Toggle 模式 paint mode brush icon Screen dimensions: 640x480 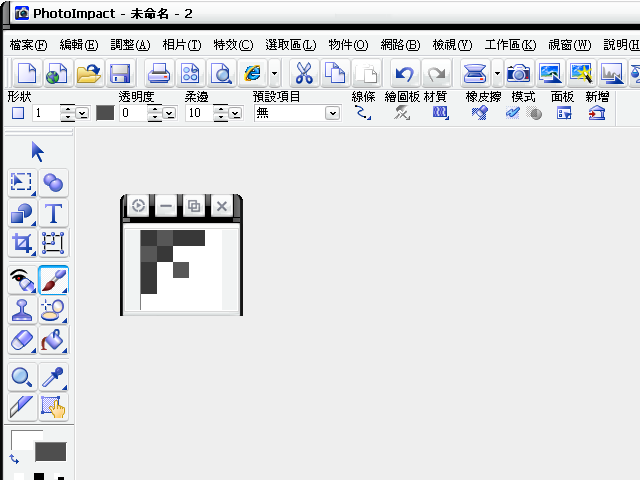(513, 112)
